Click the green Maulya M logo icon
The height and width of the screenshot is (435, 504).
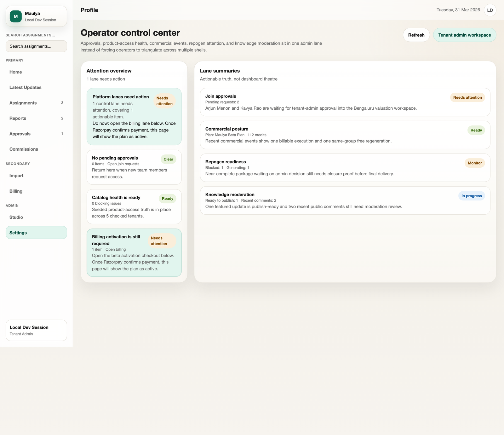[x=16, y=16]
